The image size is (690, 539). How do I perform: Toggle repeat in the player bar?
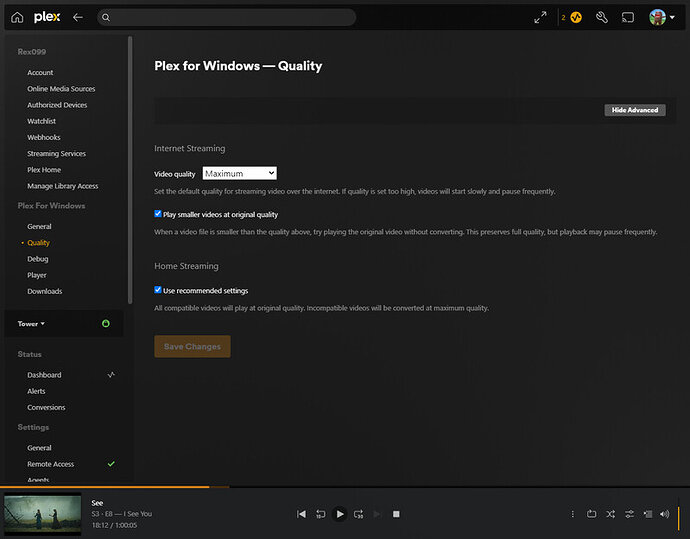coord(591,514)
